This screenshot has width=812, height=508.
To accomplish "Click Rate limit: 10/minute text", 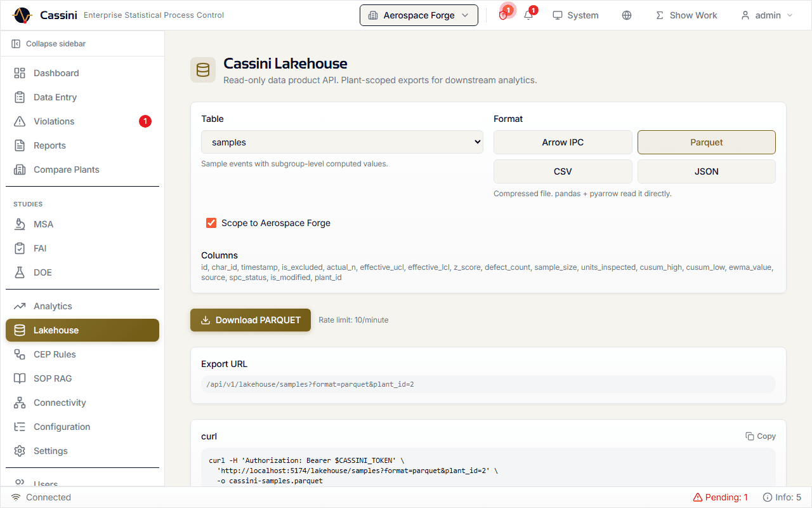I will coord(353,320).
